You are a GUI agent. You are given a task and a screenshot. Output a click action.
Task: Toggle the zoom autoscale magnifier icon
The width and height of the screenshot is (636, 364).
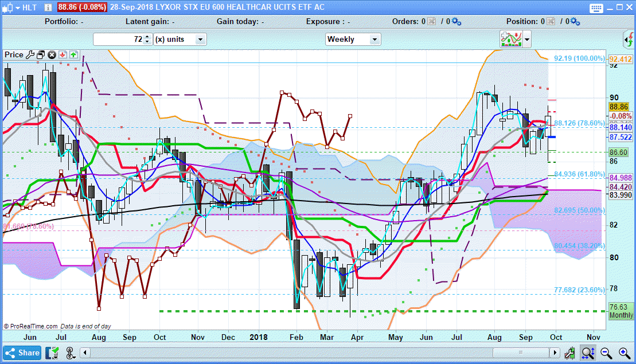[588, 353]
